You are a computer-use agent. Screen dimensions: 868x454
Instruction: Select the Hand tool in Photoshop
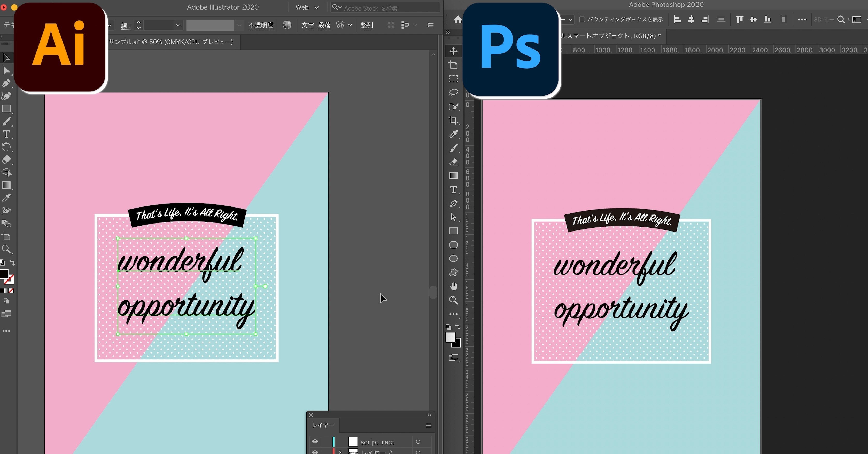pyautogui.click(x=454, y=286)
